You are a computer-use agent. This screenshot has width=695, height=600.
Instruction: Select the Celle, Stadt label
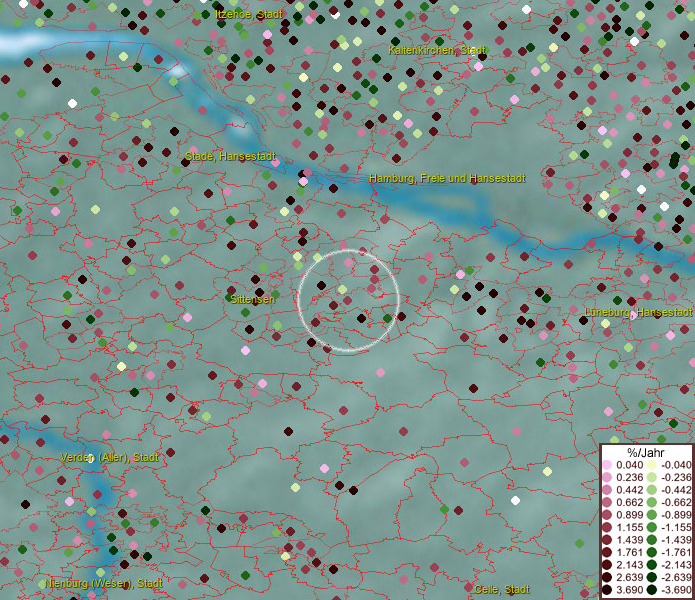[501, 589]
